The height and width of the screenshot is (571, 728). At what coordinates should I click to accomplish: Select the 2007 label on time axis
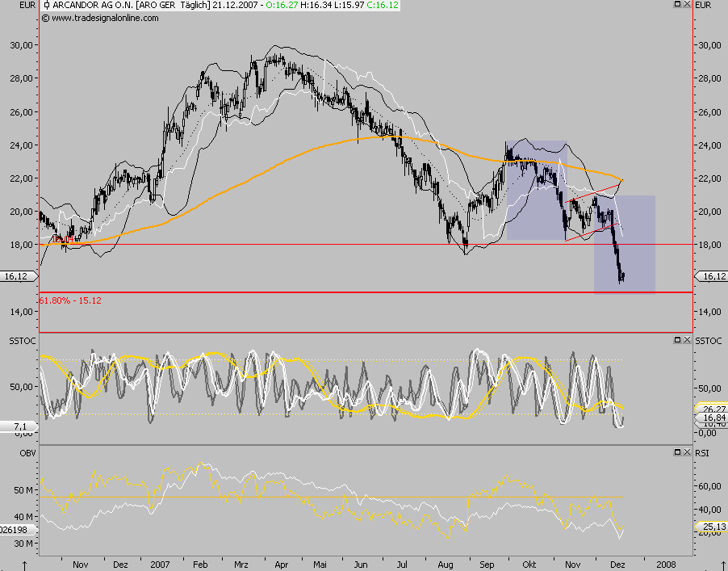pyautogui.click(x=160, y=565)
